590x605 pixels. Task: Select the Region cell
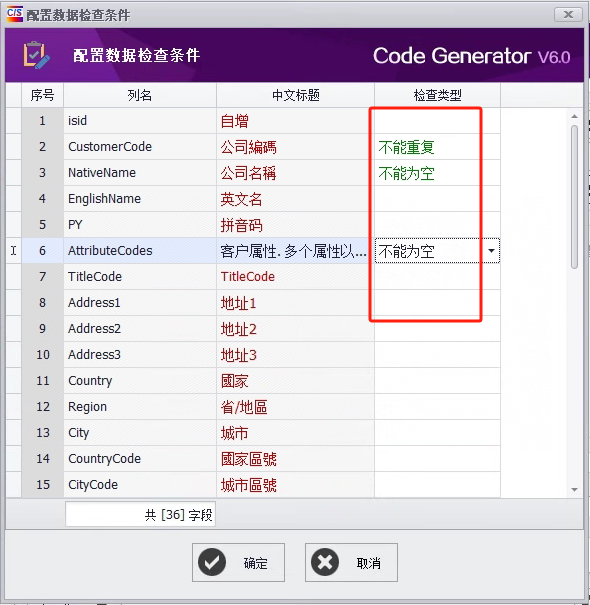140,407
